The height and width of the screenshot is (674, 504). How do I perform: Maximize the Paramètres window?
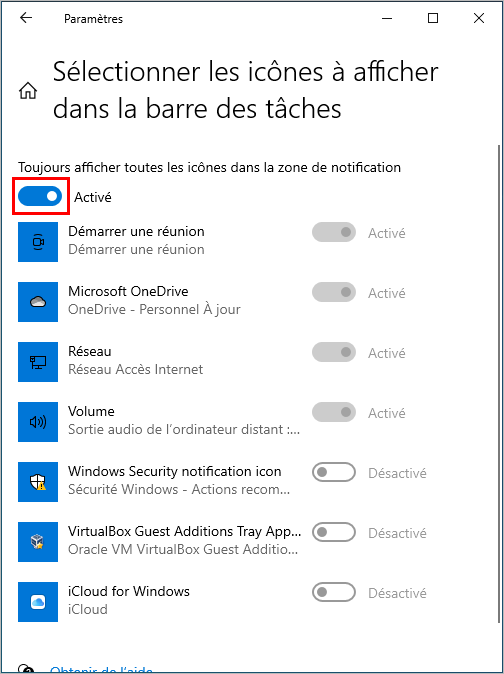(433, 18)
